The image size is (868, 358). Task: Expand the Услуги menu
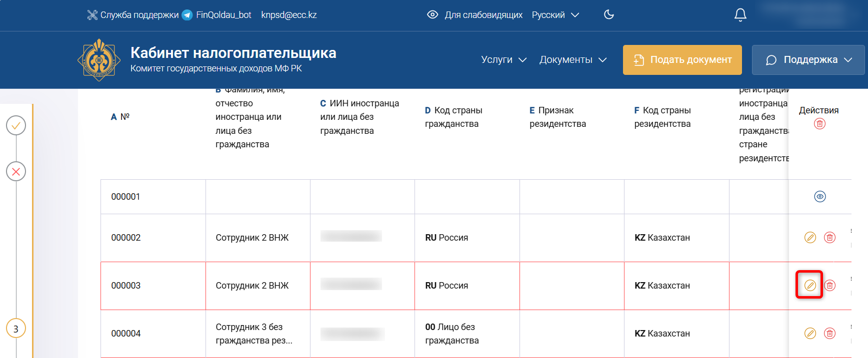coord(503,59)
